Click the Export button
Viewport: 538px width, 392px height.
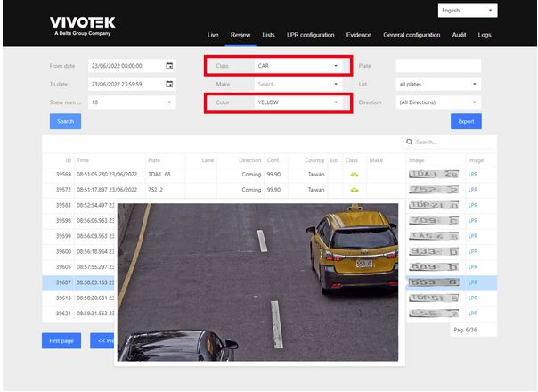click(466, 121)
